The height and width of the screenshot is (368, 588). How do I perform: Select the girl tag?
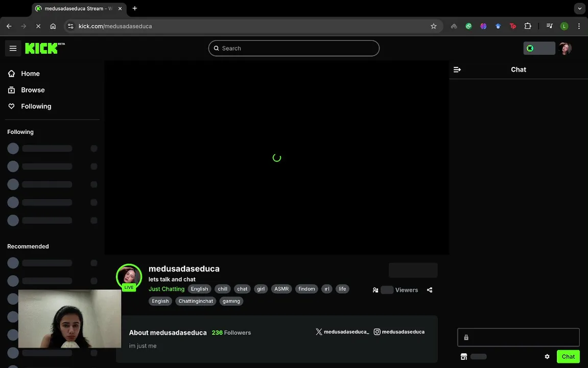coord(261,289)
